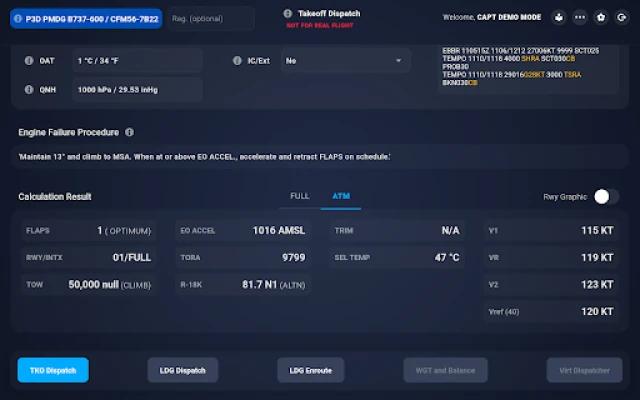Click the manual book icon beside welcome text
Viewport: 640px width, 400px height.
pos(558,17)
